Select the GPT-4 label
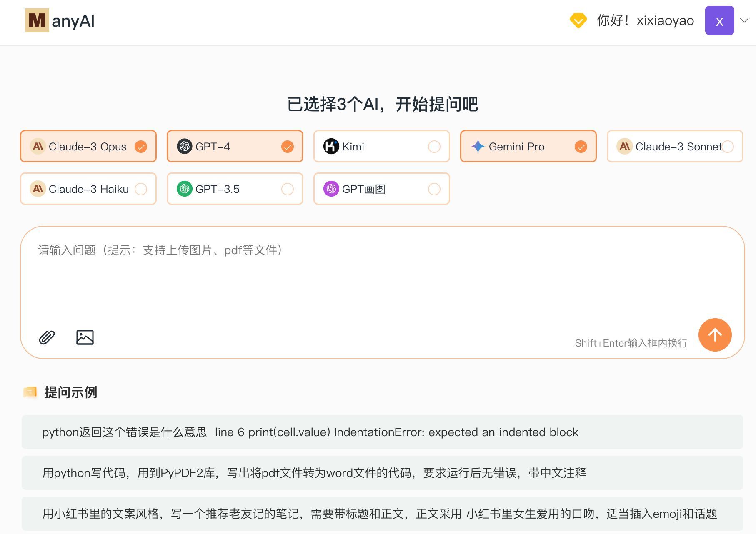 [x=213, y=147]
